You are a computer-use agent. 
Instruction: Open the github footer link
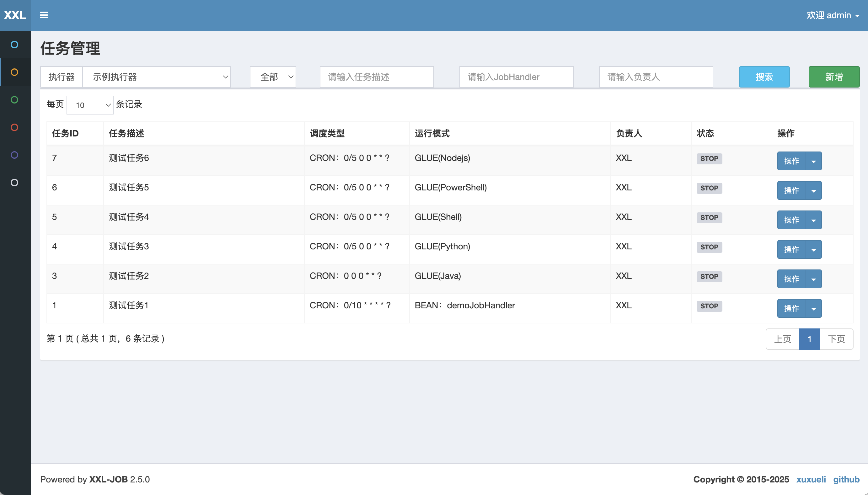point(846,479)
